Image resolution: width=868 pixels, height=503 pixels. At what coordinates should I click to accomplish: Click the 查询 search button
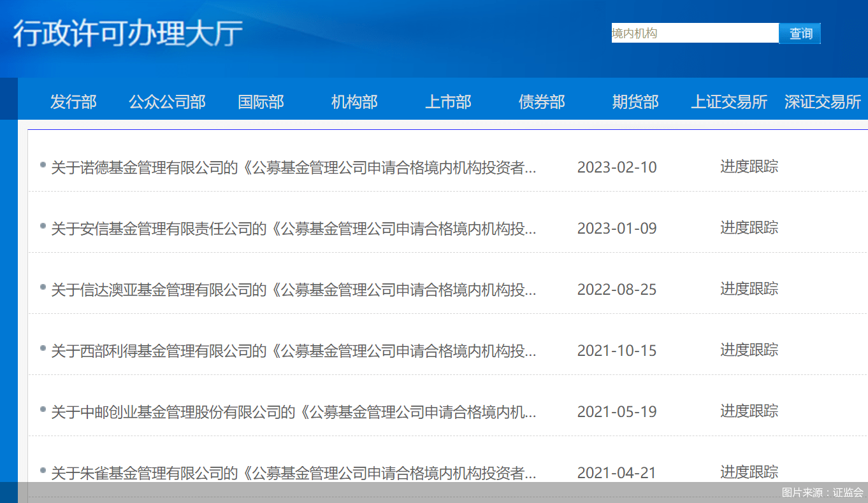tap(800, 34)
